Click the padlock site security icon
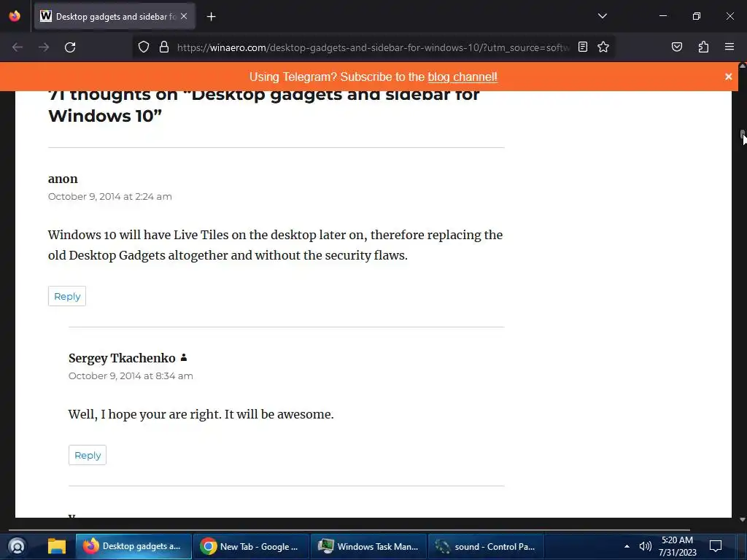Image resolution: width=747 pixels, height=560 pixels. coord(164,47)
